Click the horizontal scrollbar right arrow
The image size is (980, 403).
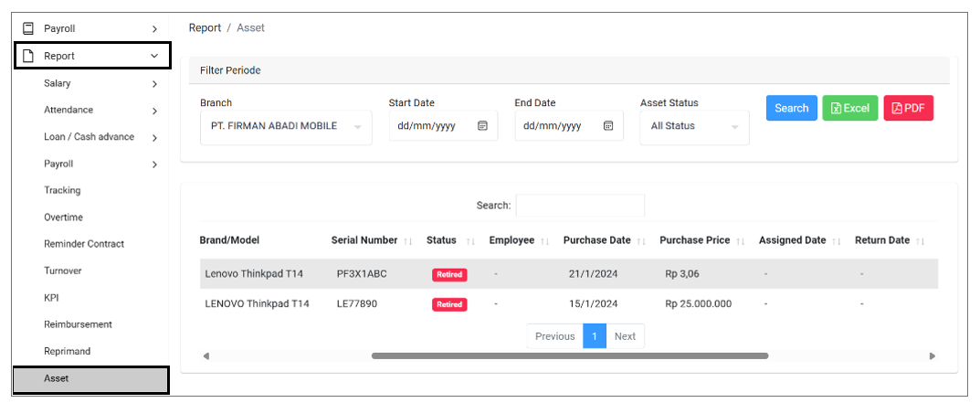tap(933, 356)
